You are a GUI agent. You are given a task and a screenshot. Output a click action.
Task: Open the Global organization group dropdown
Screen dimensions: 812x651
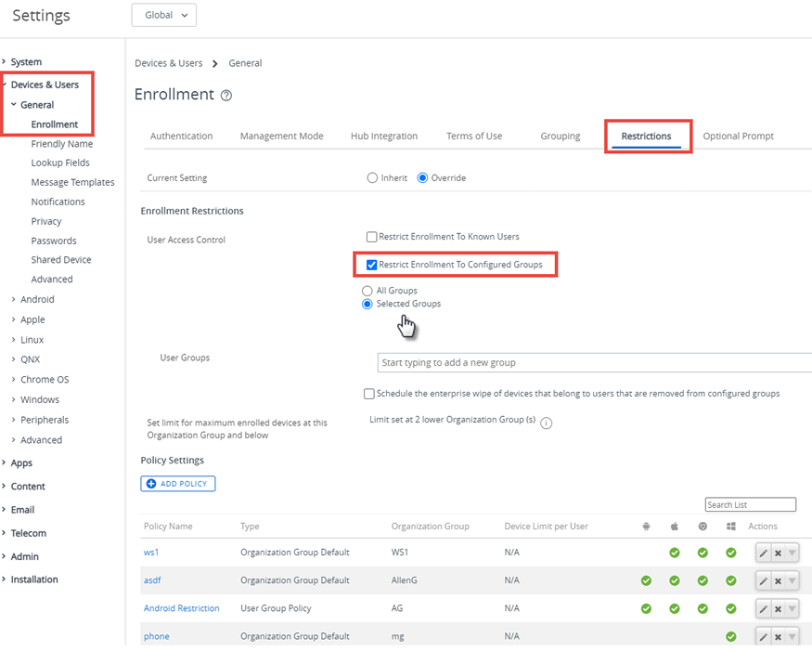(x=164, y=15)
